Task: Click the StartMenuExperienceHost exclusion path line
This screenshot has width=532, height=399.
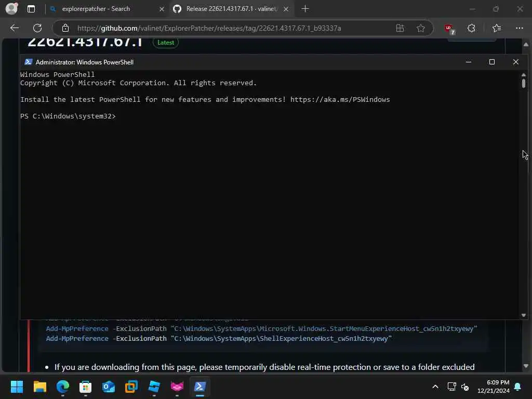Action: [x=262, y=328]
